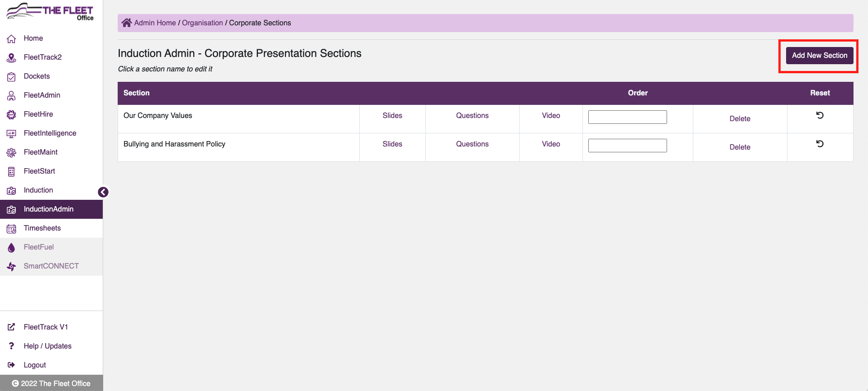Viewport: 868px width, 391px height.
Task: Open FleetMaint in the sidebar
Action: coord(41,152)
